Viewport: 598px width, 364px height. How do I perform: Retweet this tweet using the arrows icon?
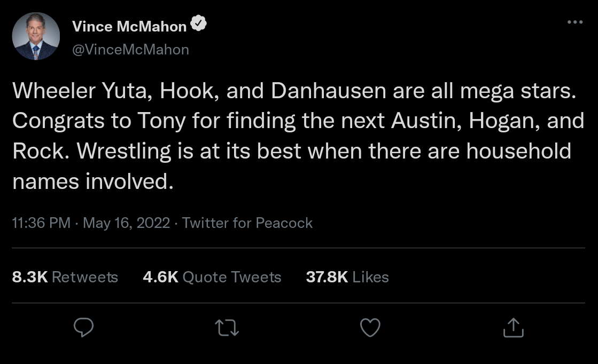[227, 328]
